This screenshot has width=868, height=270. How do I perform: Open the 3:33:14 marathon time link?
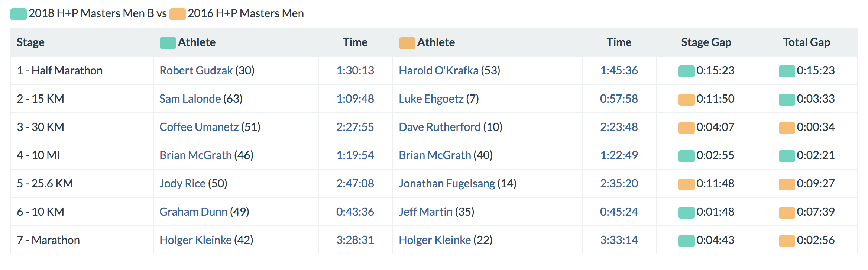[x=619, y=240]
